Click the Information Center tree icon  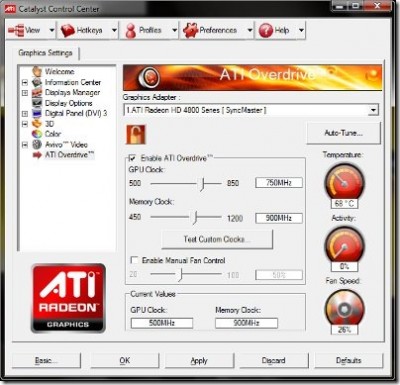pos(37,82)
